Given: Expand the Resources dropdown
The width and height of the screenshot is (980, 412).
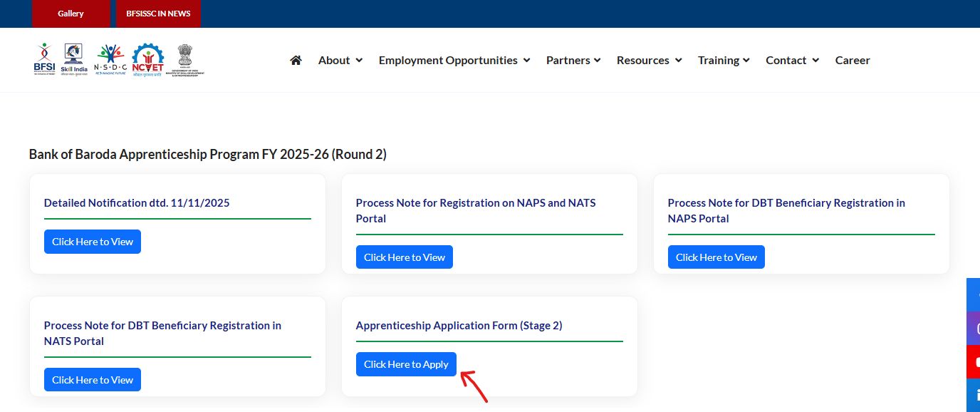Looking at the screenshot, I should 649,61.
